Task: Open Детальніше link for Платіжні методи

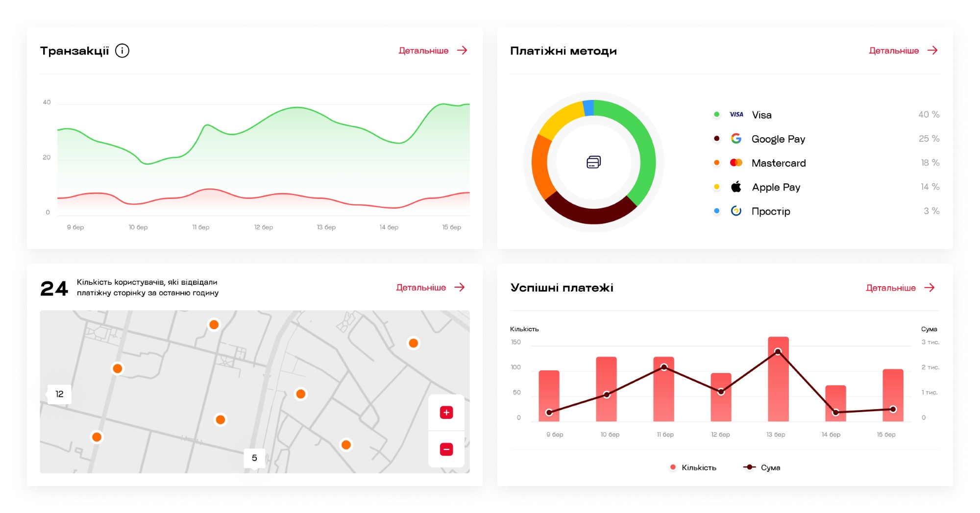Action: pyautogui.click(x=904, y=50)
